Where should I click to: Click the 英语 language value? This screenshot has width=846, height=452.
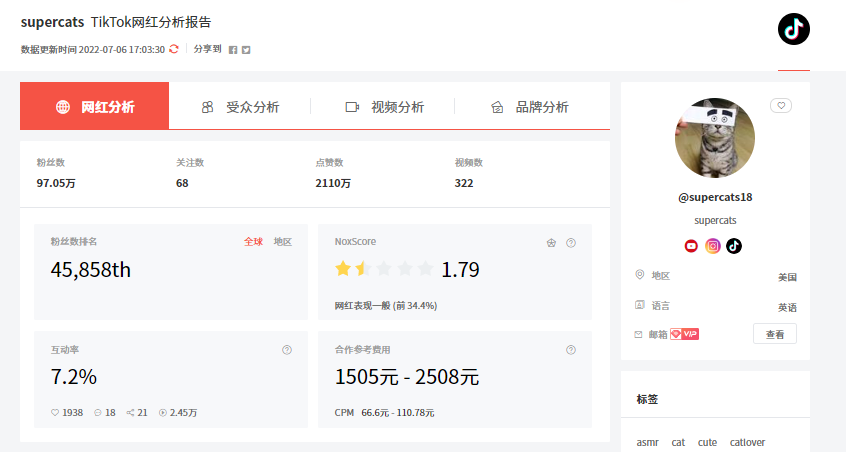click(x=787, y=307)
